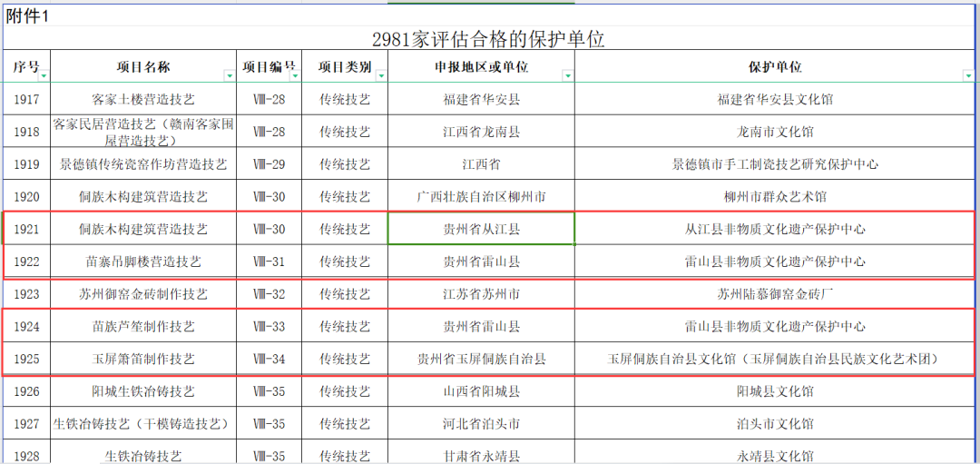Click the cell 玉屏箫笛制作技艺

click(143, 359)
